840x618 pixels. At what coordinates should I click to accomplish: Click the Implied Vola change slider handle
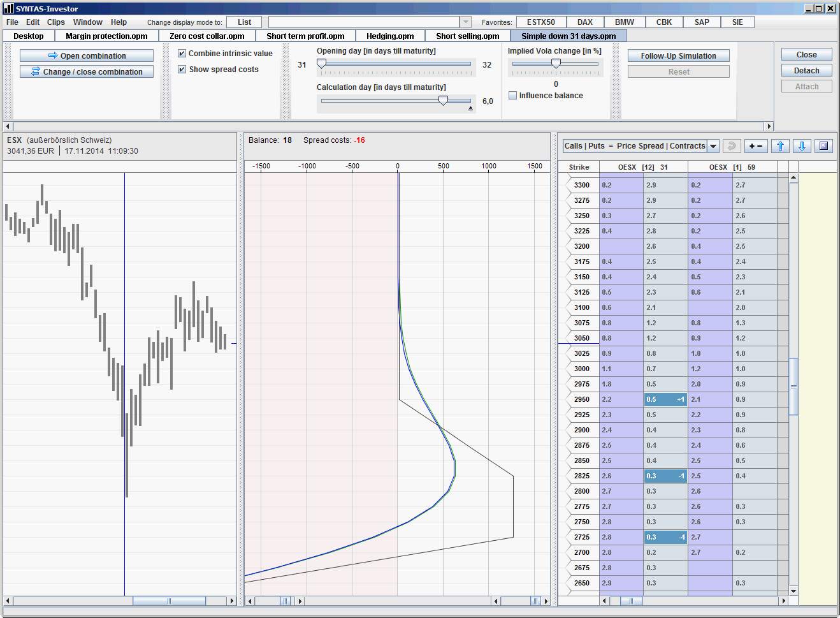point(556,64)
